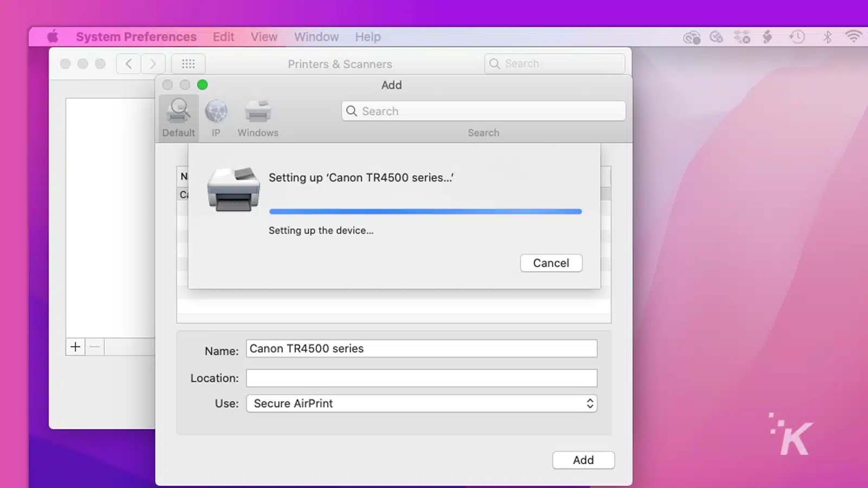Viewport: 868px width, 488px height.
Task: Click the empty Location field
Action: [x=422, y=378]
